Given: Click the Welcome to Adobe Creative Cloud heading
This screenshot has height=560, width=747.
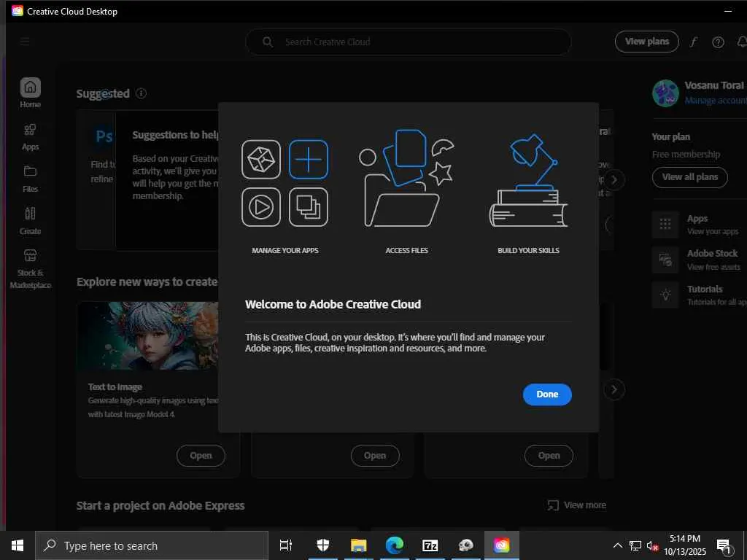Looking at the screenshot, I should coord(333,304).
